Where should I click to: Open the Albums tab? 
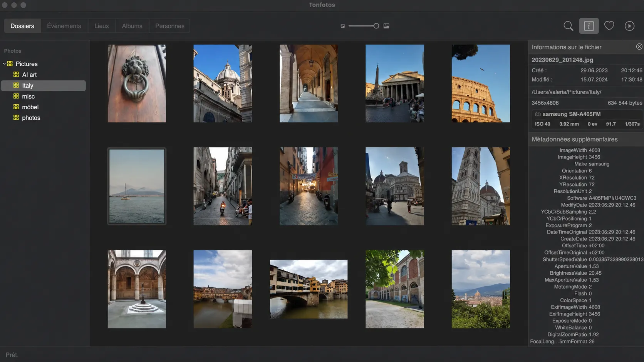(x=132, y=26)
